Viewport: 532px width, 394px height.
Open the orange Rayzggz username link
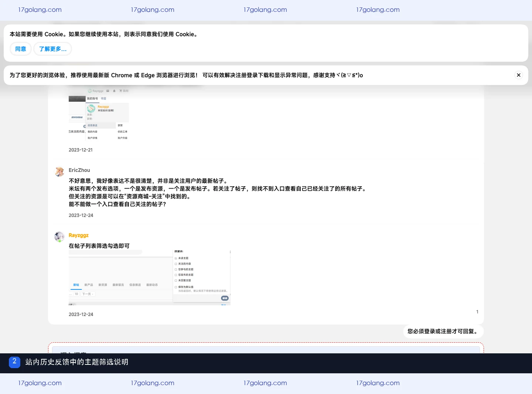click(x=79, y=235)
